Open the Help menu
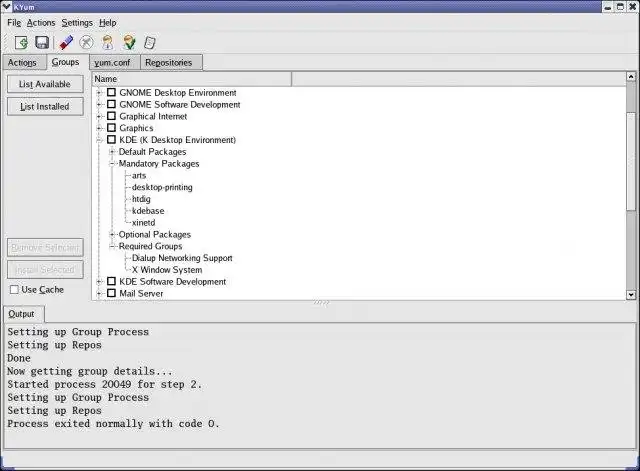 pyautogui.click(x=108, y=23)
